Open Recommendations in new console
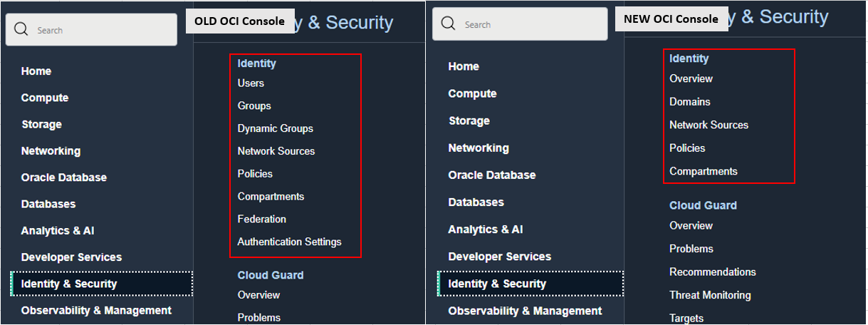 click(713, 272)
